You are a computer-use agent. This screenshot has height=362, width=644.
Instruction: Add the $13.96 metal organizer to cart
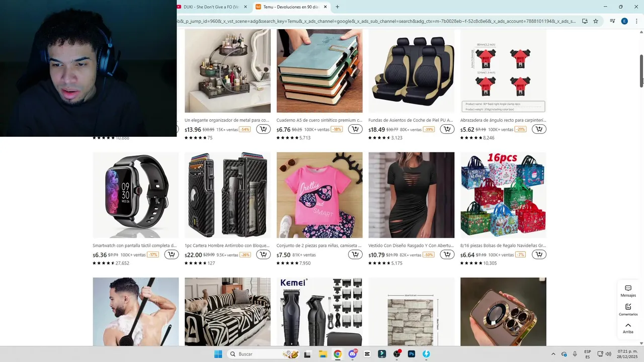coord(263,129)
